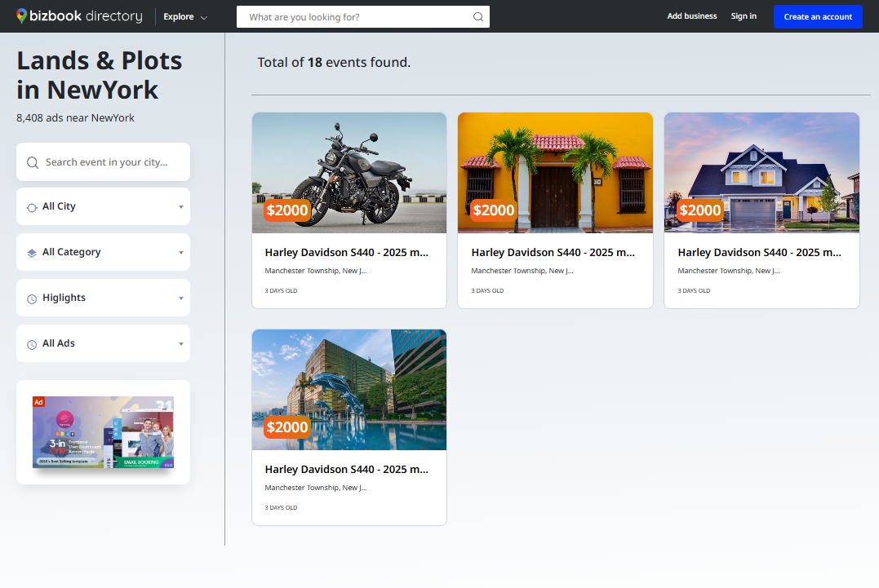The width and height of the screenshot is (879, 588).
Task: Click the magnifier in the city search box
Action: pyautogui.click(x=33, y=161)
